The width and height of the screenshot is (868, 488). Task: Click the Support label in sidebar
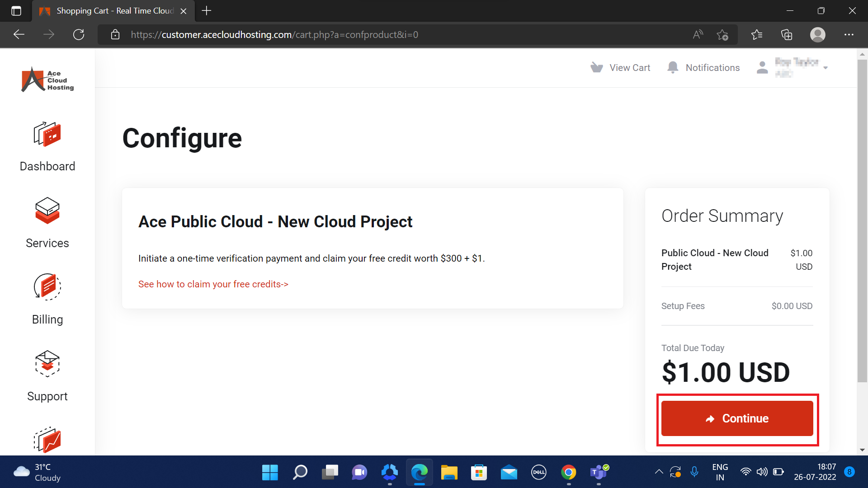click(x=47, y=396)
